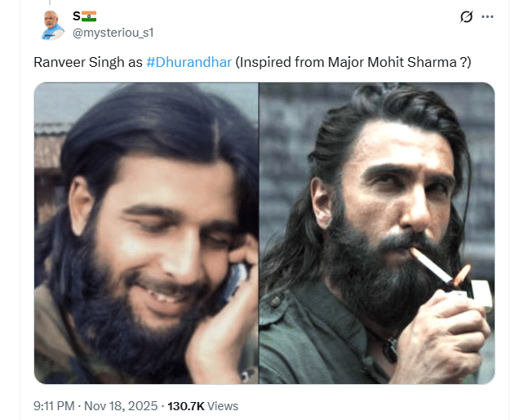Click the poster's profile avatar
Viewport: 515px width, 420px height.
pyautogui.click(x=53, y=24)
